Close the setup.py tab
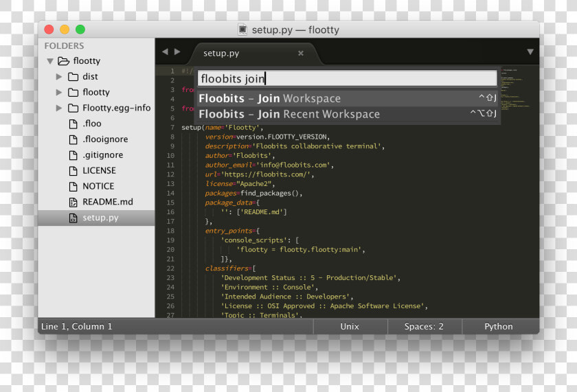This screenshot has height=392, width=577. coord(301,54)
